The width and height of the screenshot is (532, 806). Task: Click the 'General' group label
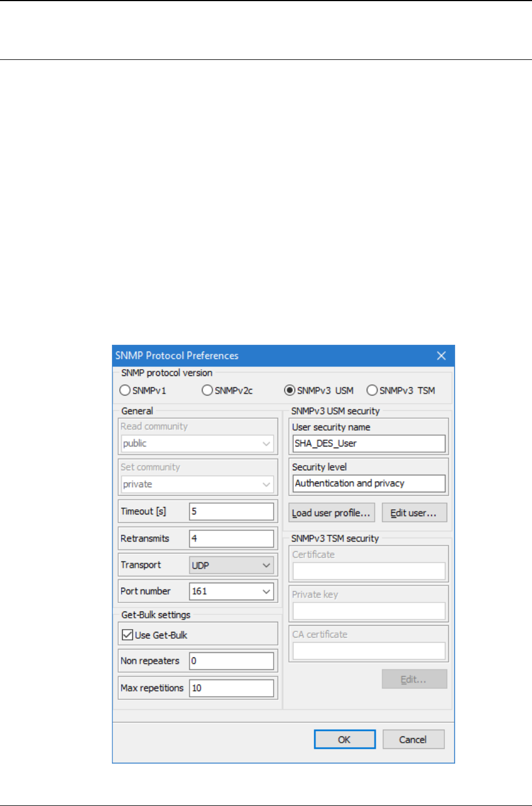pos(137,411)
